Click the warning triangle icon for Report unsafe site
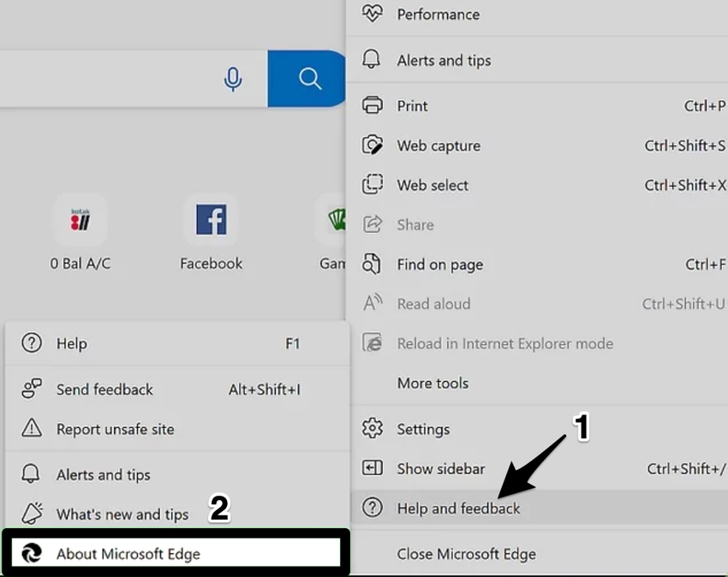The height and width of the screenshot is (577, 728). tap(32, 428)
